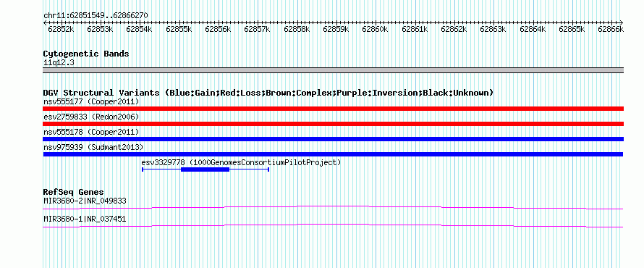Viewport: 644px width, 268px height.
Task: Click the magenta MIR3680-1 gene line
Action: click(x=333, y=225)
